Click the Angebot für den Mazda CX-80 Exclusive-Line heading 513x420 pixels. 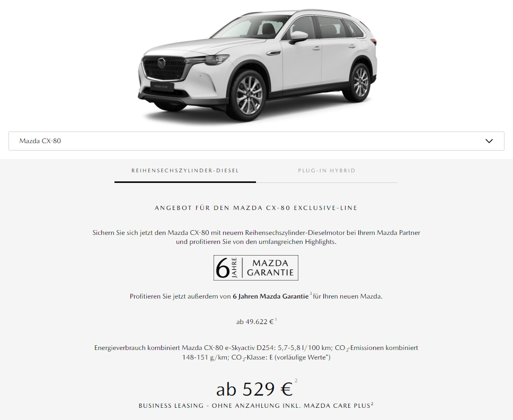pos(256,208)
